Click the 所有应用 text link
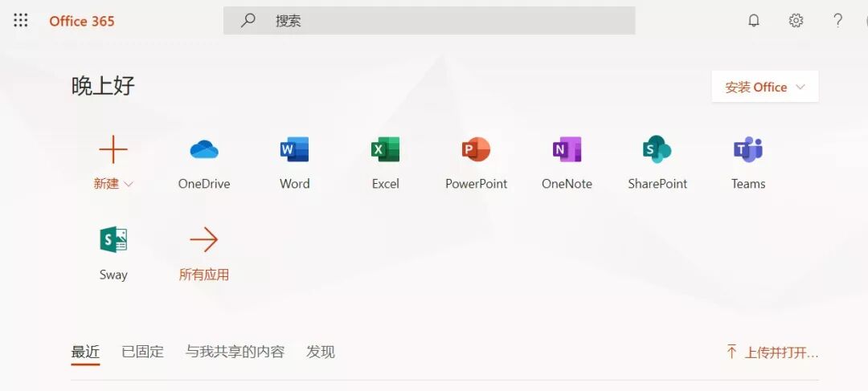This screenshot has height=391, width=868. pos(203,275)
